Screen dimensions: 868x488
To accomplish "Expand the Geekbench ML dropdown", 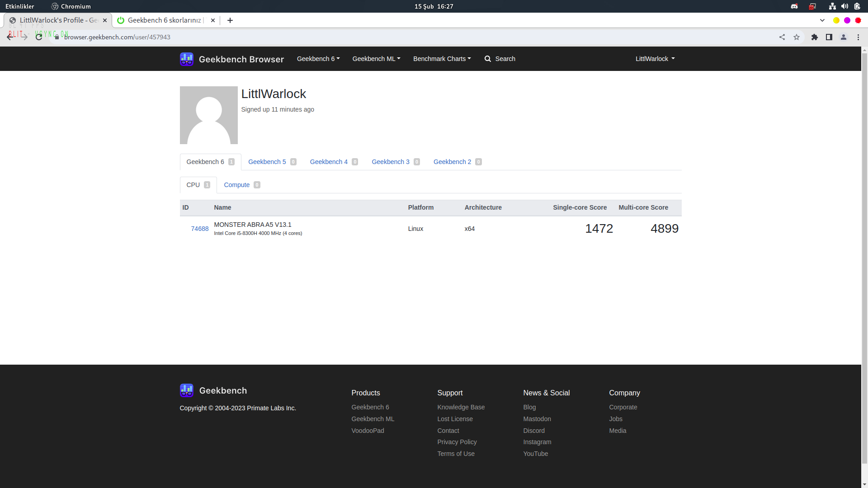I will (x=376, y=59).
